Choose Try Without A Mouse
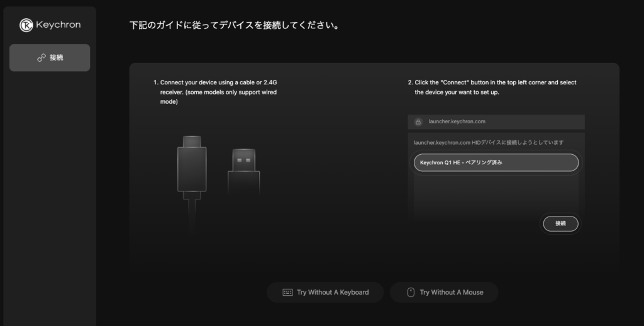The width and height of the screenshot is (644, 326). (x=444, y=293)
